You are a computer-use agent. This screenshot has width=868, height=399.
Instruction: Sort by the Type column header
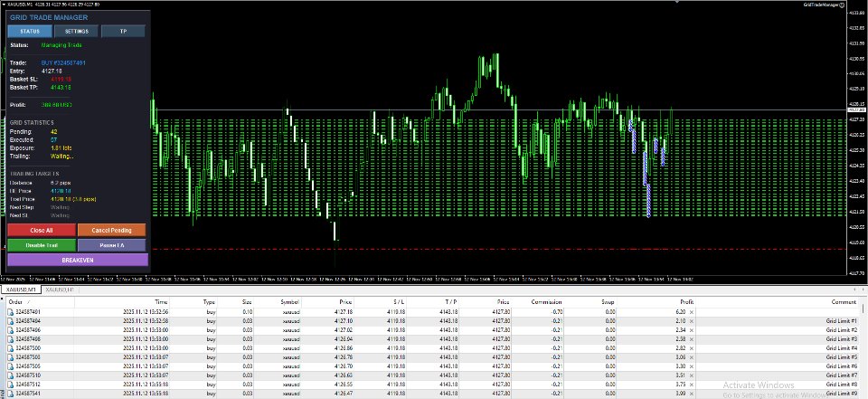point(209,302)
